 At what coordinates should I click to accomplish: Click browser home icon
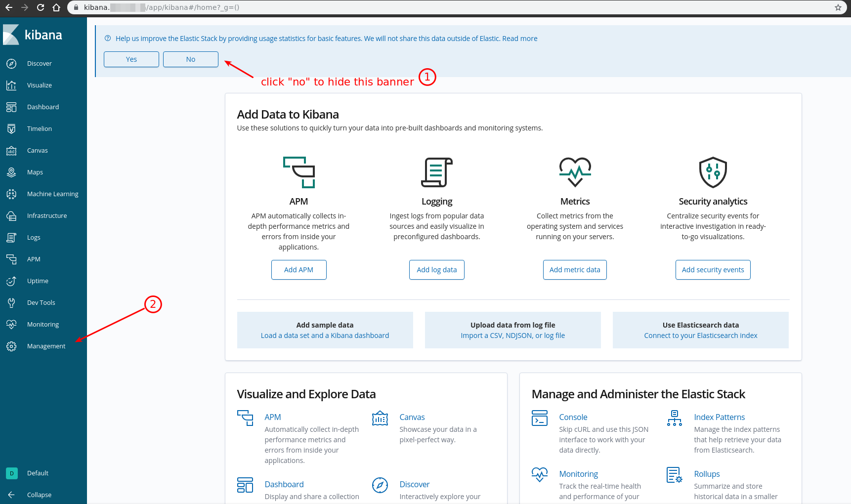tap(56, 7)
